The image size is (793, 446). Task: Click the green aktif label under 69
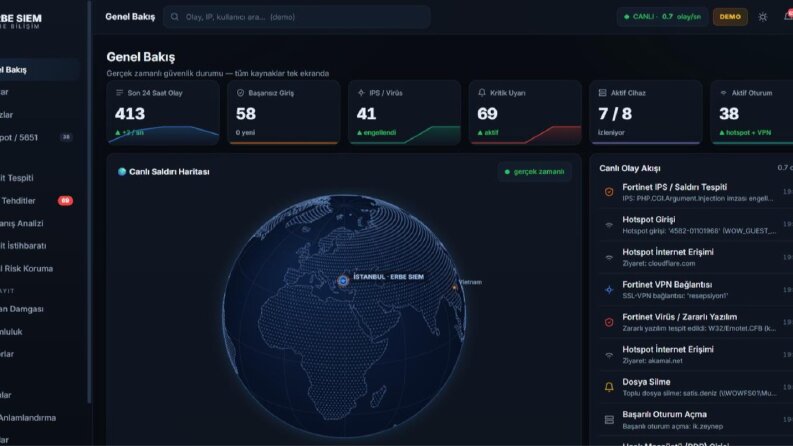[488, 132]
